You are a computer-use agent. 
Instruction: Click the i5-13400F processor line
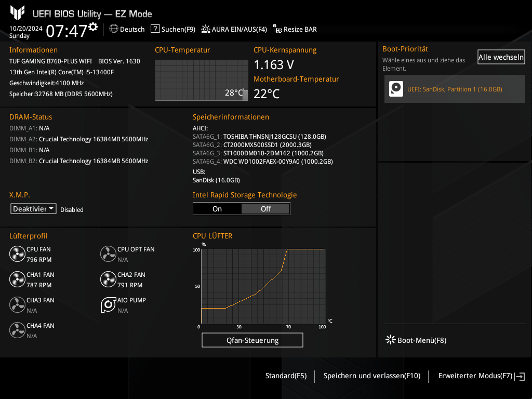click(x=62, y=72)
